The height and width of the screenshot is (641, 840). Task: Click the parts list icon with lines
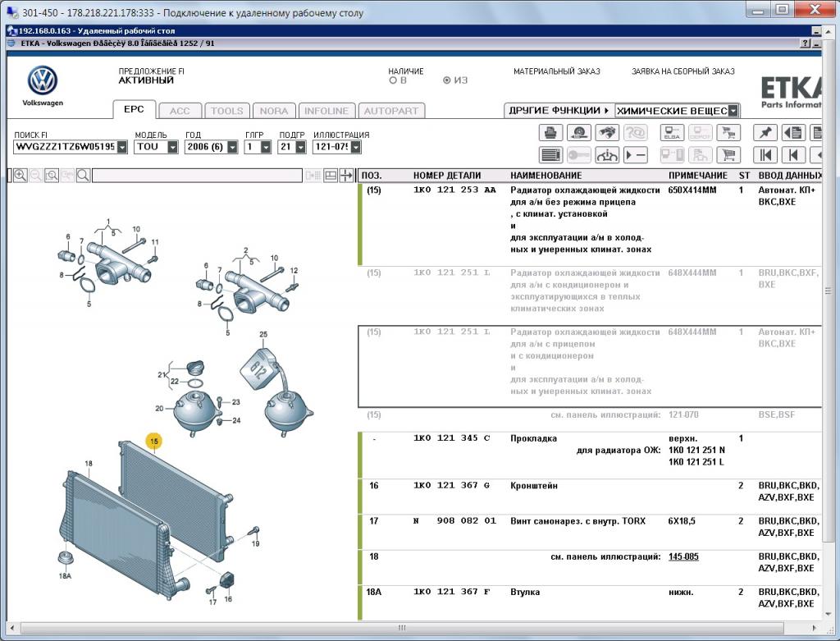[x=550, y=155]
